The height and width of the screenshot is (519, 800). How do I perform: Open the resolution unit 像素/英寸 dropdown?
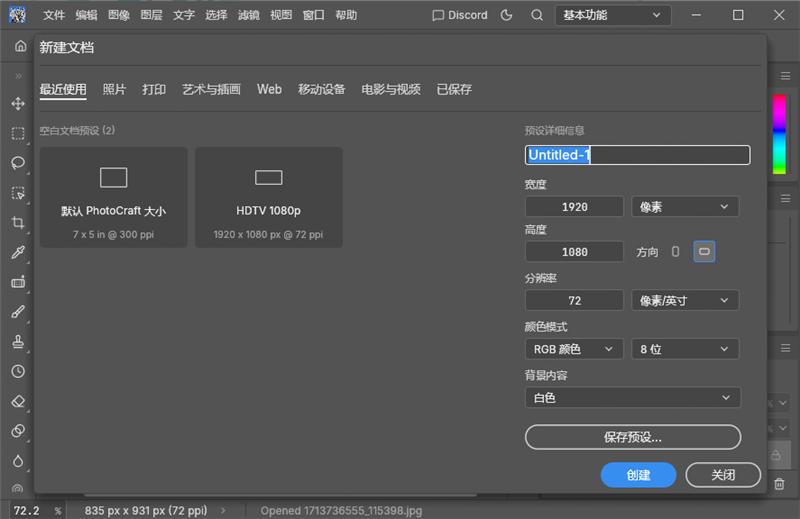click(685, 301)
